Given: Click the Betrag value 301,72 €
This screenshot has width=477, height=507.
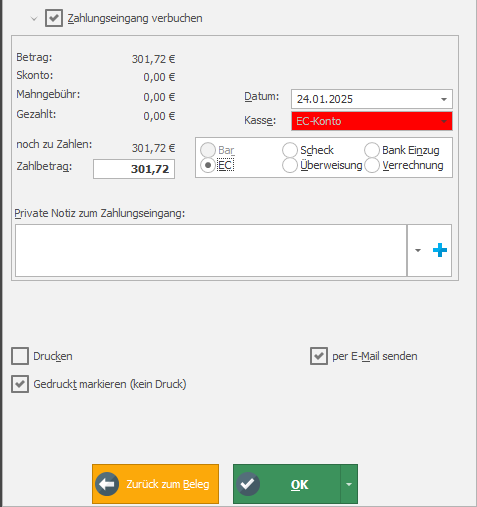Looking at the screenshot, I should coord(153,59).
